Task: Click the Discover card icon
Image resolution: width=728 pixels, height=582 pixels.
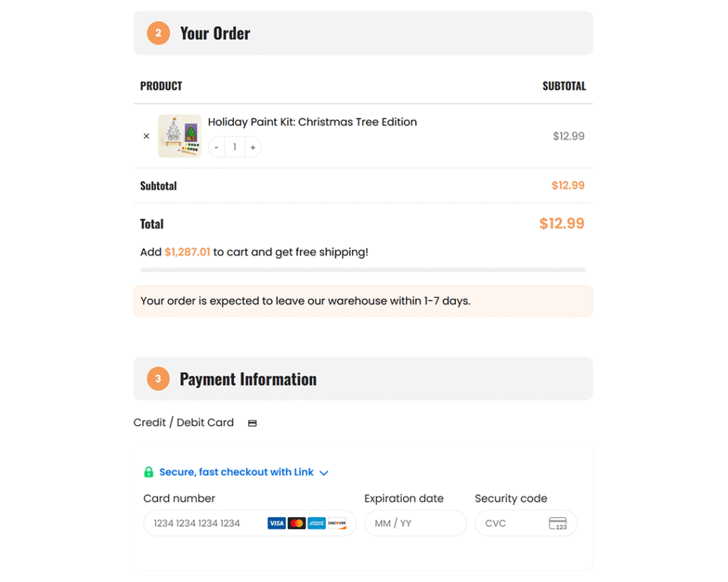Action: coord(336,524)
